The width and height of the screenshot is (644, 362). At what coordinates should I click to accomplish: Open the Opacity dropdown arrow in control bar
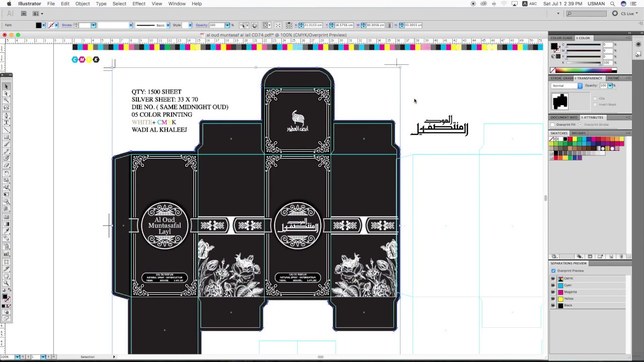tap(227, 25)
